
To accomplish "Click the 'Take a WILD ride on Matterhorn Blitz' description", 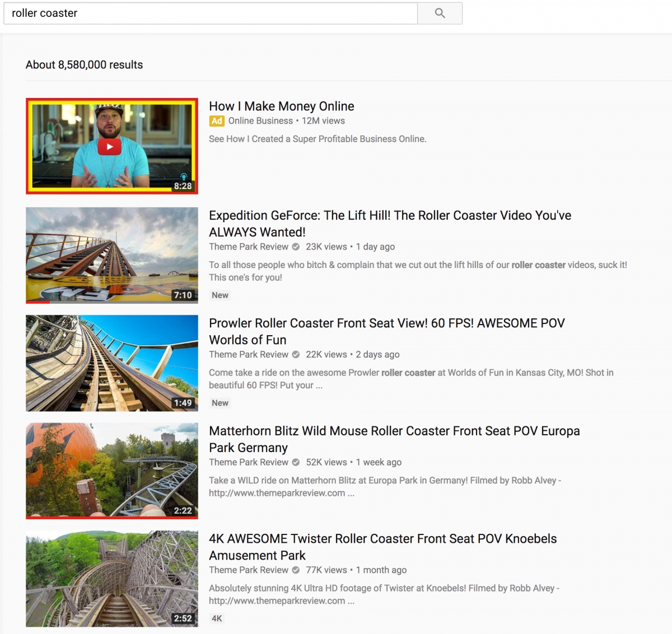I will (x=385, y=487).
